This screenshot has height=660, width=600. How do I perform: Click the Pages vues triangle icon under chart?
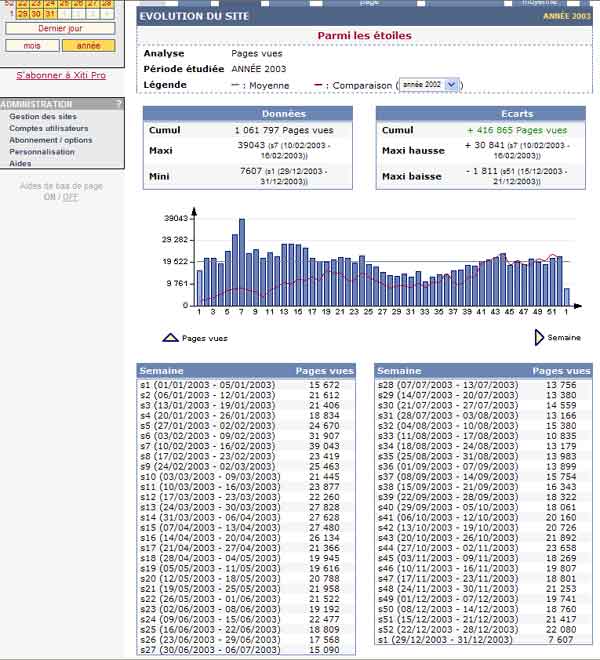171,338
